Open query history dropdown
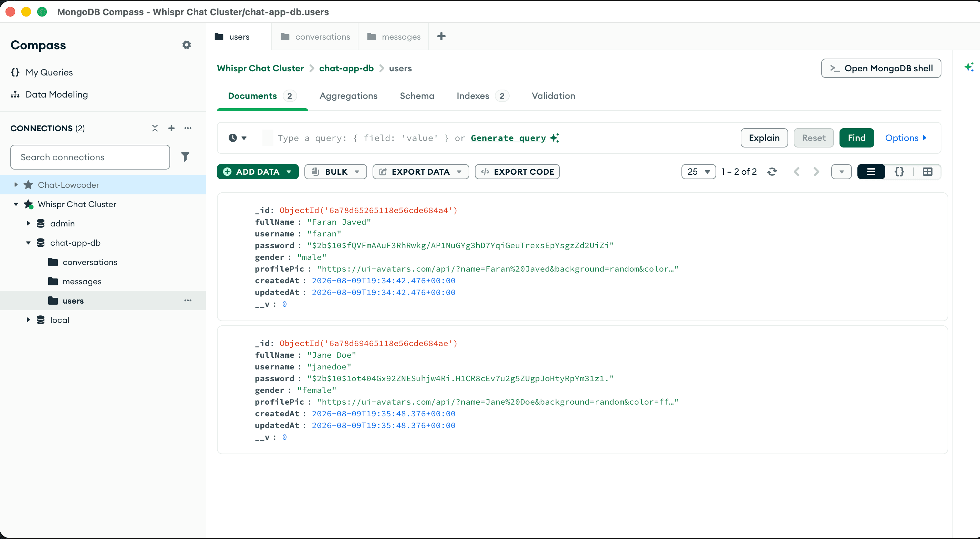Screen dimensions: 980x539 pyautogui.click(x=238, y=138)
